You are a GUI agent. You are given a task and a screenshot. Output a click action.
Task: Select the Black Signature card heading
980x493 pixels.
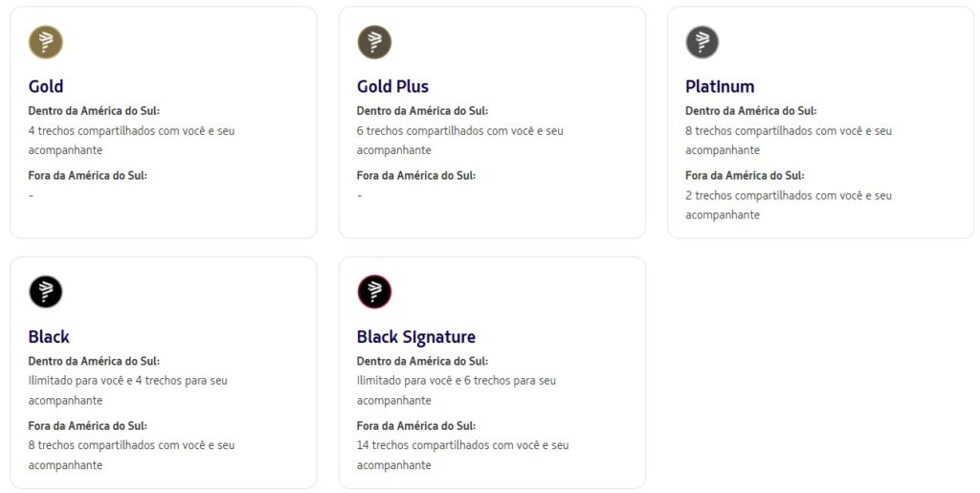click(415, 337)
